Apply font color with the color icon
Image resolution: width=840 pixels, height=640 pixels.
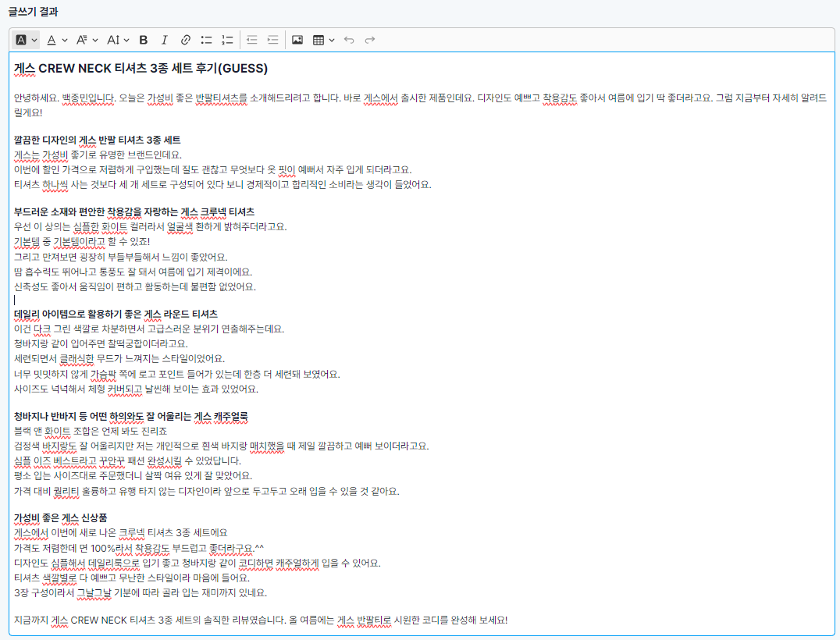pos(52,40)
